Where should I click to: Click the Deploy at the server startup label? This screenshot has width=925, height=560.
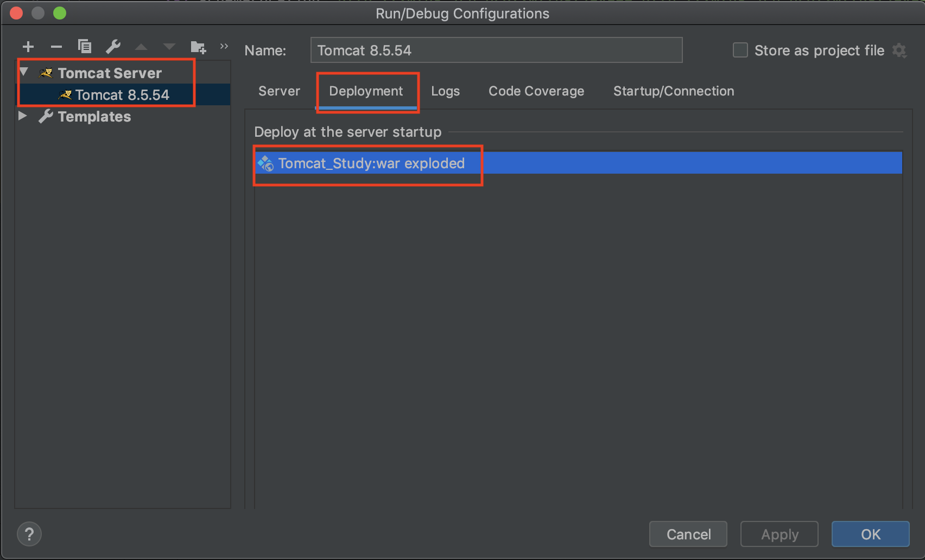(348, 132)
